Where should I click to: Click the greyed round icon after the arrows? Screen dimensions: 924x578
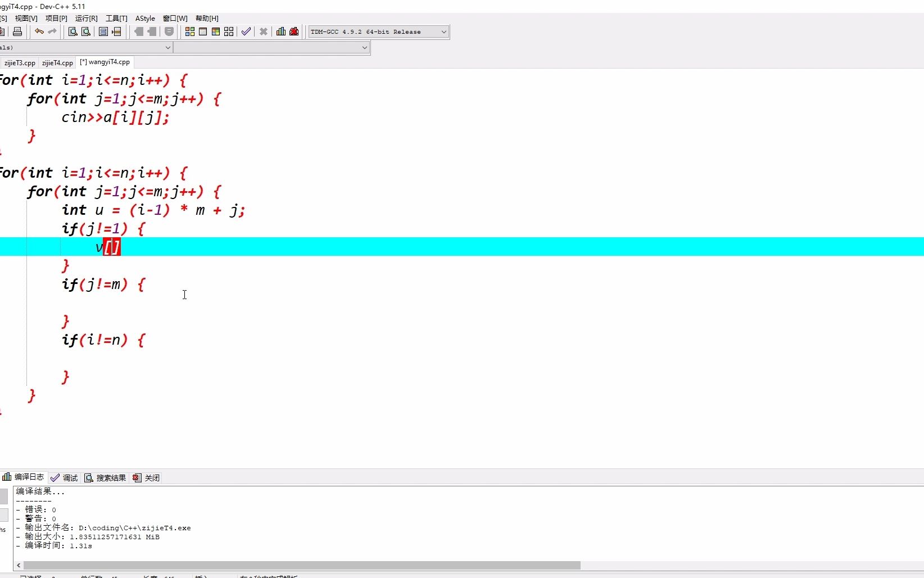point(169,31)
